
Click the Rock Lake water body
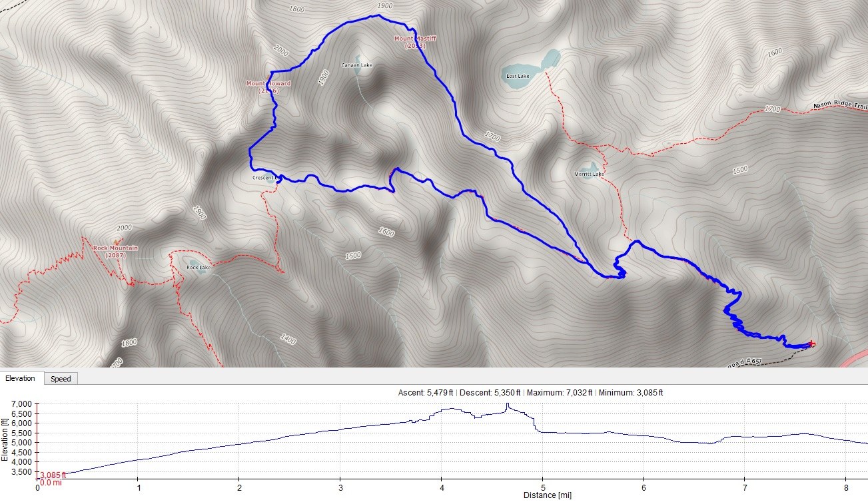click(x=192, y=261)
